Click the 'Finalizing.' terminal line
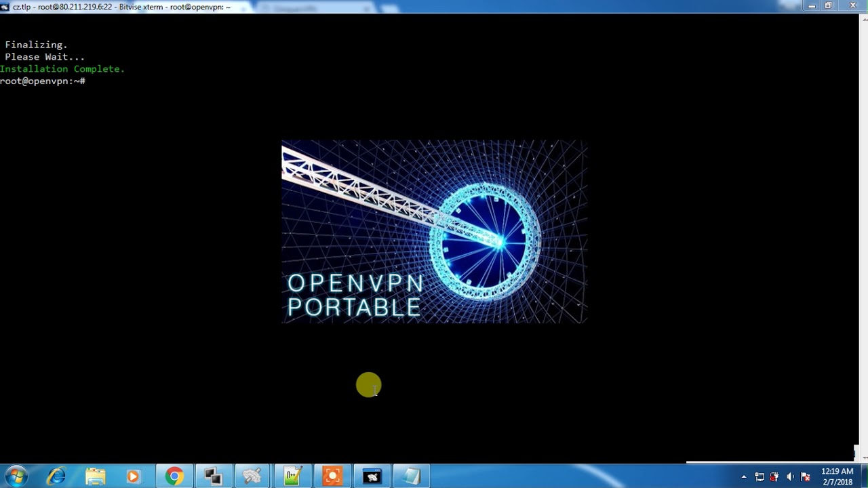The height and width of the screenshot is (488, 868). 36,45
